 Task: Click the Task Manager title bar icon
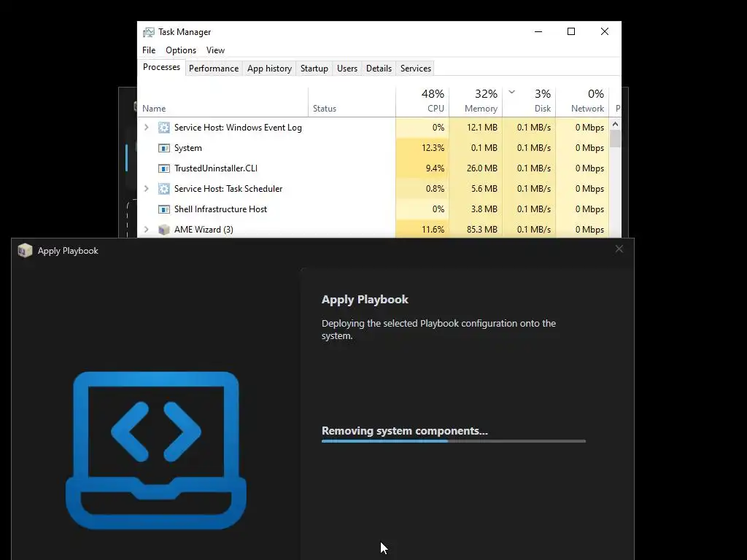[149, 32]
